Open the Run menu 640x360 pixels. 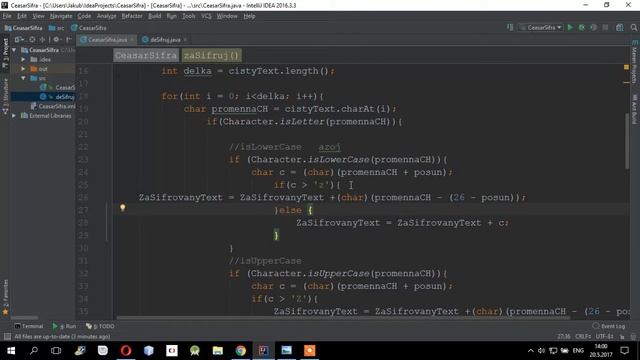pos(171,16)
